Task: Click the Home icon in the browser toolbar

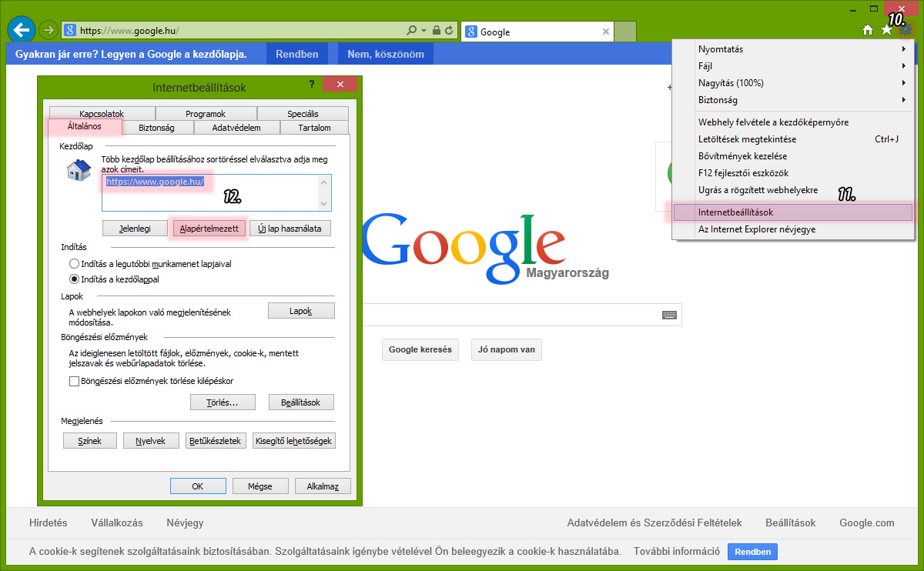Action: pyautogui.click(x=868, y=30)
